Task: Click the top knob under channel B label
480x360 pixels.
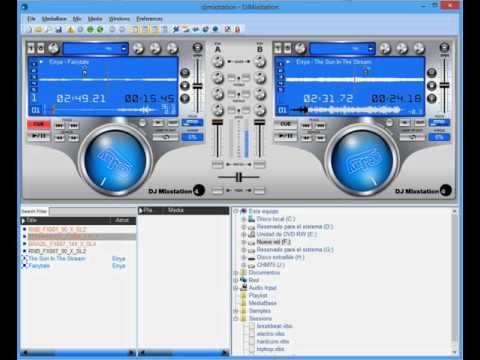Action: point(260,62)
